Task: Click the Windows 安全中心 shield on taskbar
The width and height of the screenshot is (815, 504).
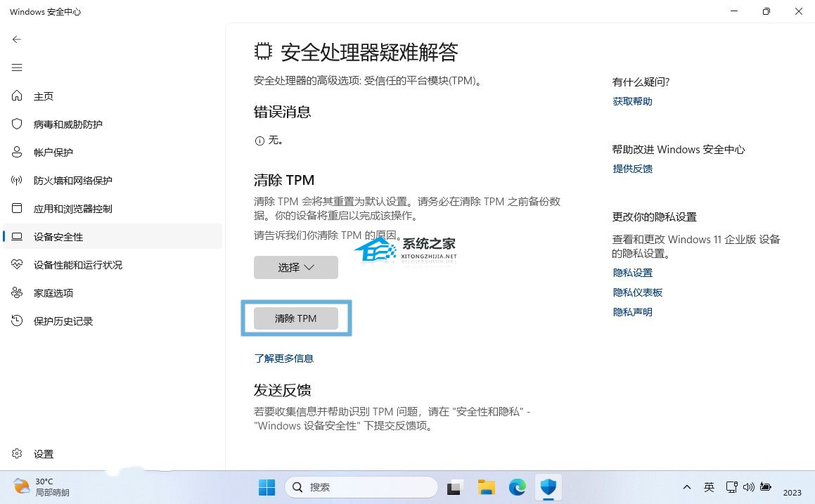Action: [x=548, y=486]
